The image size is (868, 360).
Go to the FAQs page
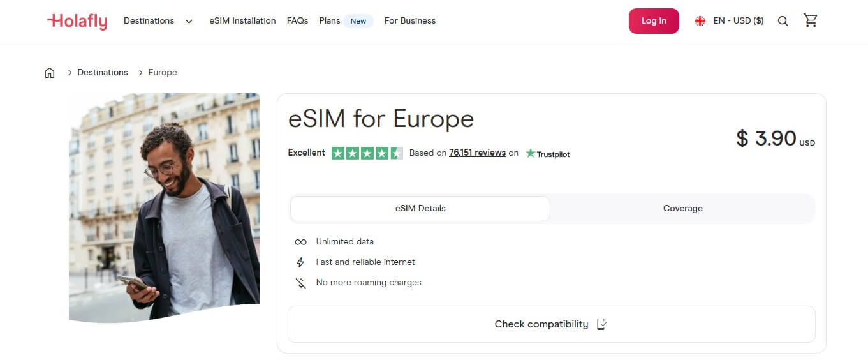(297, 21)
